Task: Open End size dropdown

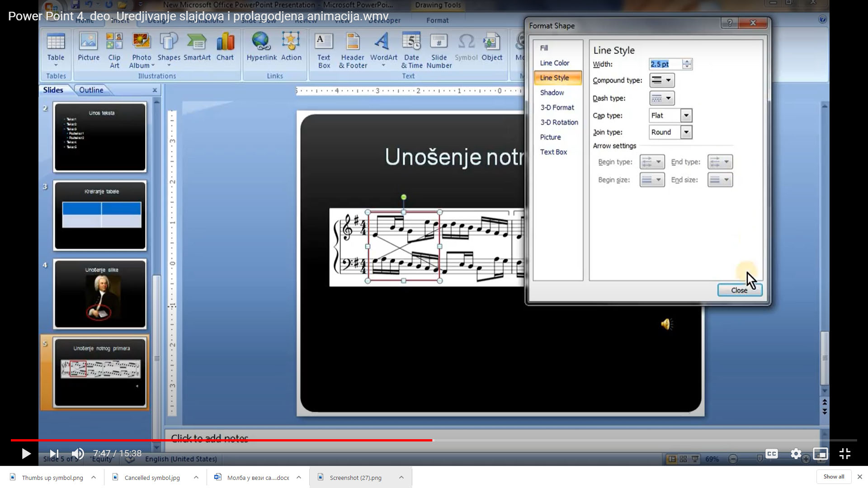Action: (720, 180)
